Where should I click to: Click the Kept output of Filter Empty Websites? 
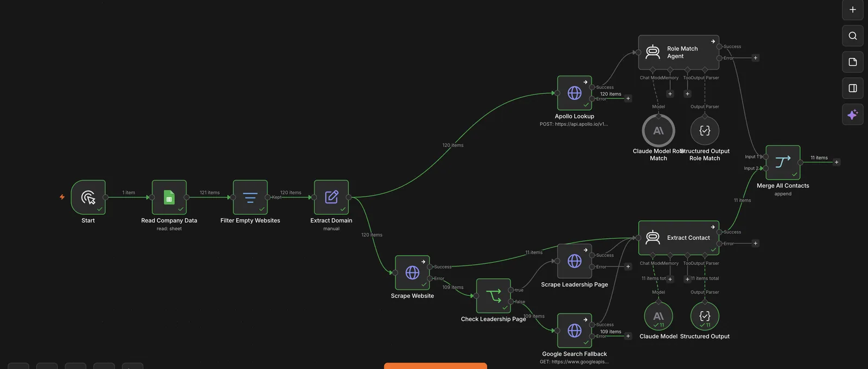click(267, 198)
